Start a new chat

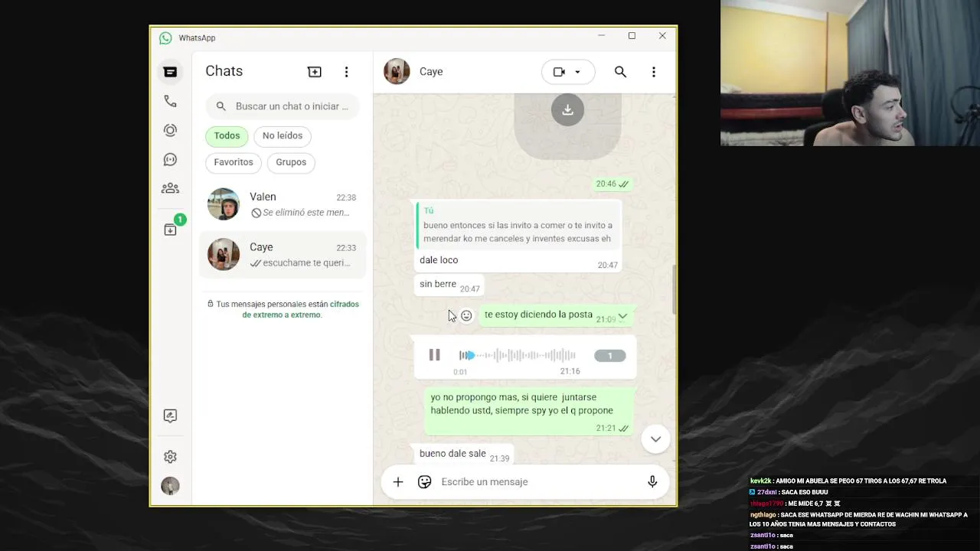point(315,71)
